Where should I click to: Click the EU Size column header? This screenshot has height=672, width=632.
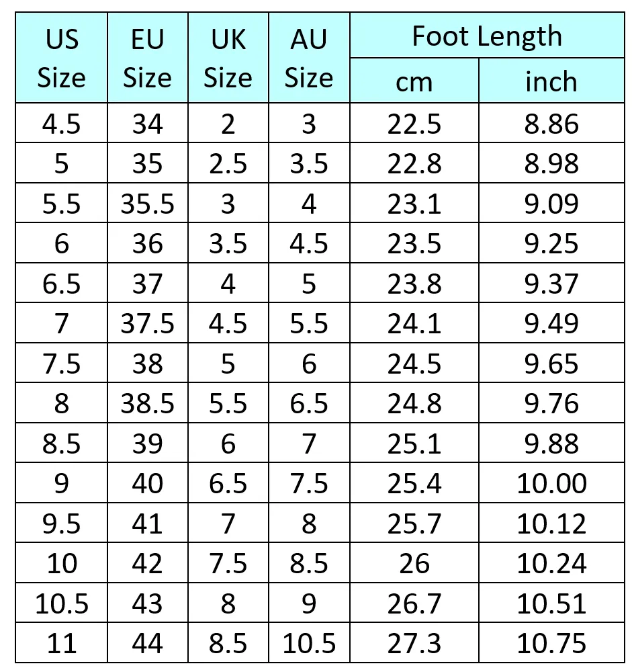coord(147,57)
